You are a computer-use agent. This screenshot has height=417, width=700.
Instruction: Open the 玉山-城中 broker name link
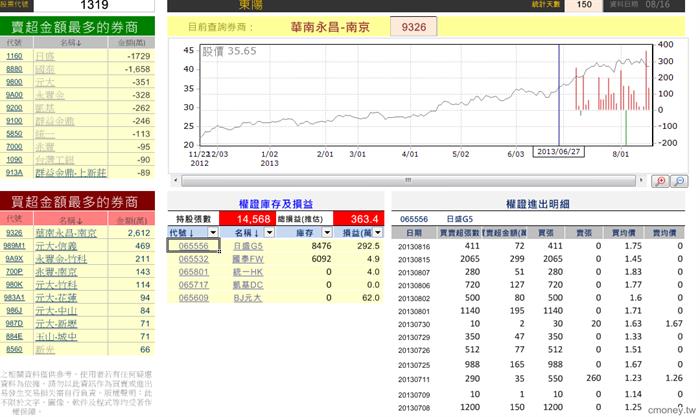click(56, 337)
